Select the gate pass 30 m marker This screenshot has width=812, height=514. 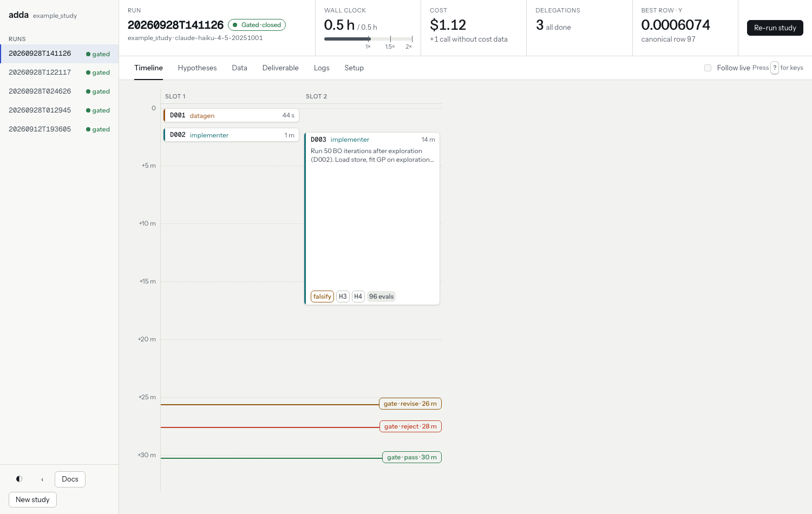click(x=412, y=457)
